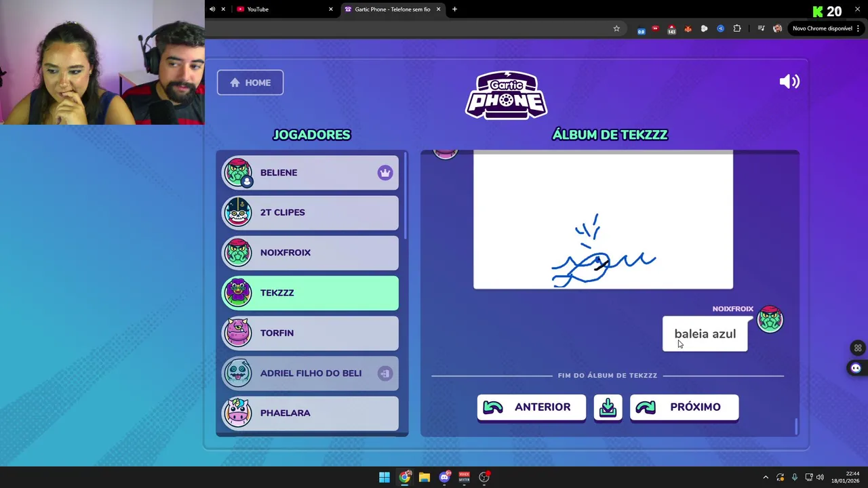Image resolution: width=868 pixels, height=488 pixels.
Task: Open microphone tray icon
Action: click(794, 477)
